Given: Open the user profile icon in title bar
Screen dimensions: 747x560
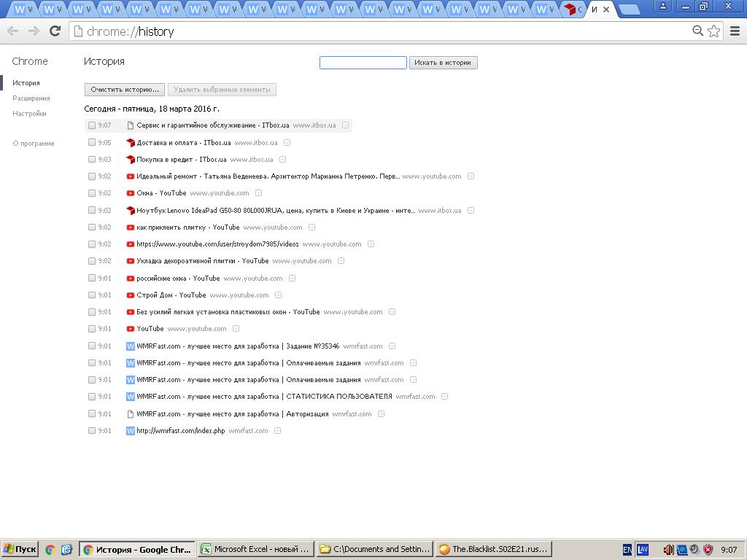Looking at the screenshot, I should coord(662,6).
